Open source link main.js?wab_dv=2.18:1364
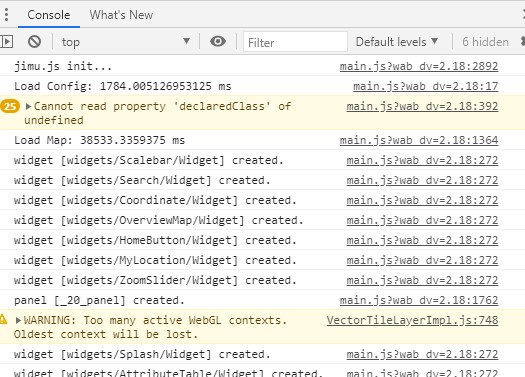 tap(419, 140)
